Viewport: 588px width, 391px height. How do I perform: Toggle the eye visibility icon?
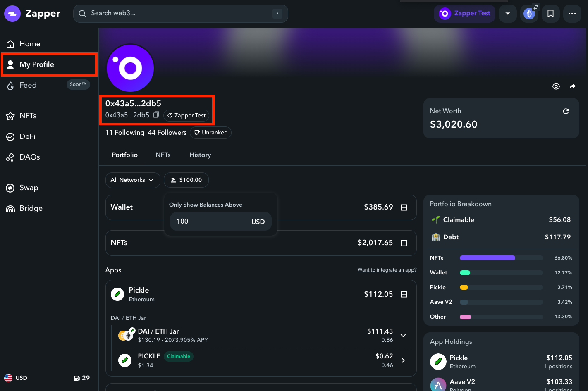tap(556, 86)
